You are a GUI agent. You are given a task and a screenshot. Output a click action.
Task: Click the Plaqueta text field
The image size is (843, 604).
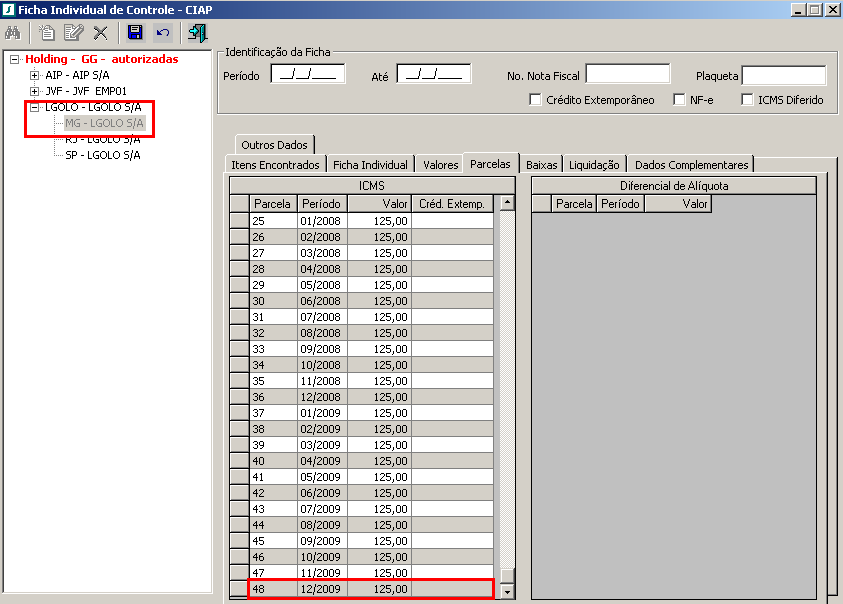pyautogui.click(x=783, y=75)
